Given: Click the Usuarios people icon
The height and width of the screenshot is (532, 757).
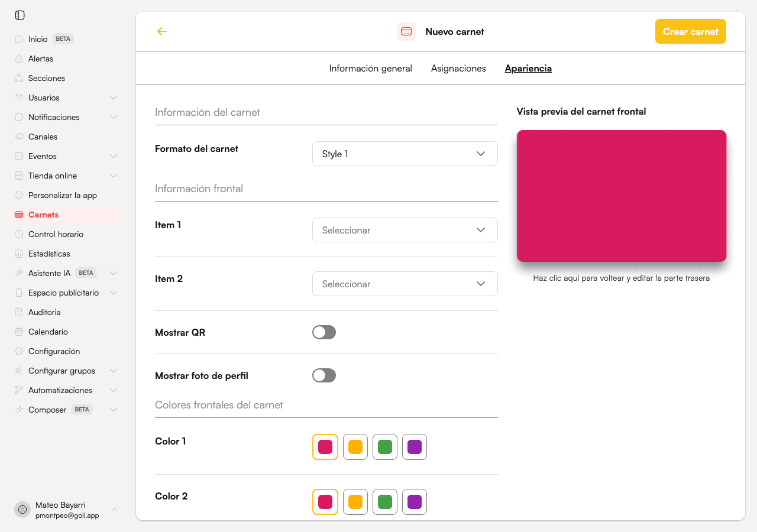Looking at the screenshot, I should point(19,98).
